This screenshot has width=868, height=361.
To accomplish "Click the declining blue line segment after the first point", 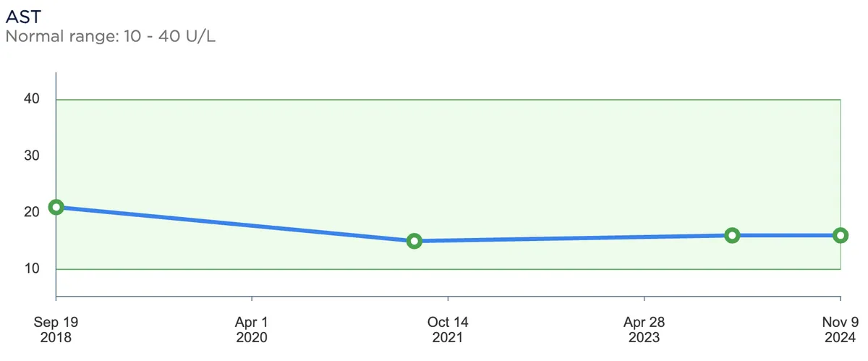I will 235,224.
